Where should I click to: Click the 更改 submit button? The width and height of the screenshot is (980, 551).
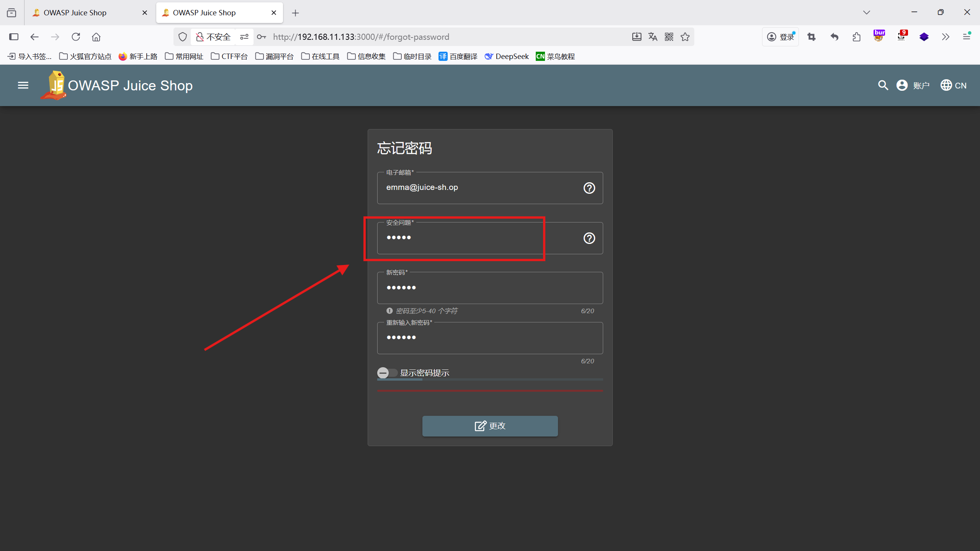click(490, 426)
